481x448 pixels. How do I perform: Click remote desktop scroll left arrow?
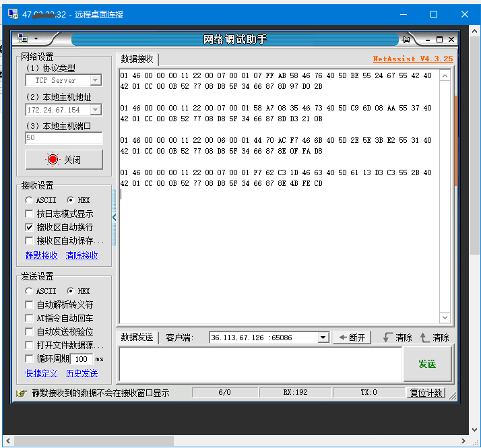(8, 441)
